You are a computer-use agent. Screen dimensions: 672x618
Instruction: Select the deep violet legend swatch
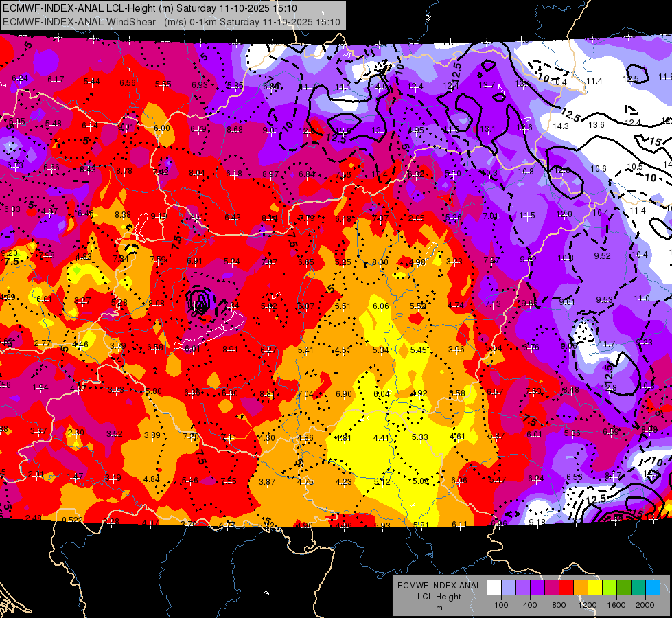(537, 588)
